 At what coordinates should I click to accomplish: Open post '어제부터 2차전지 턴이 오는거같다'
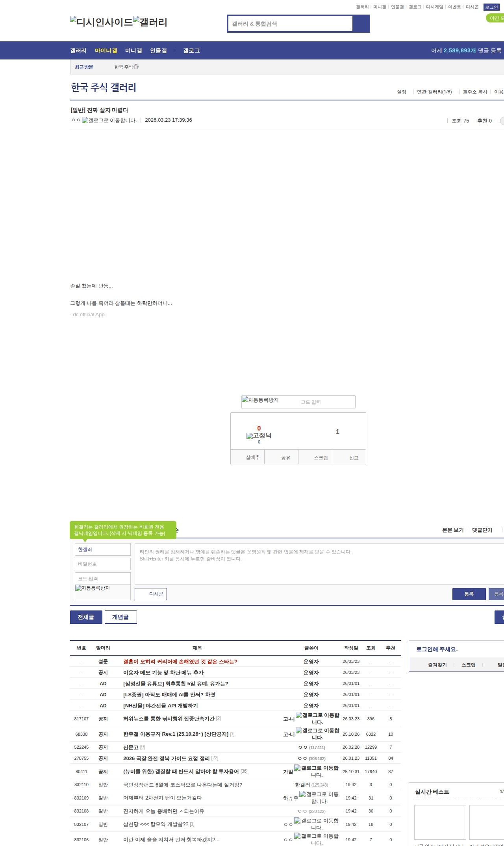(163, 798)
